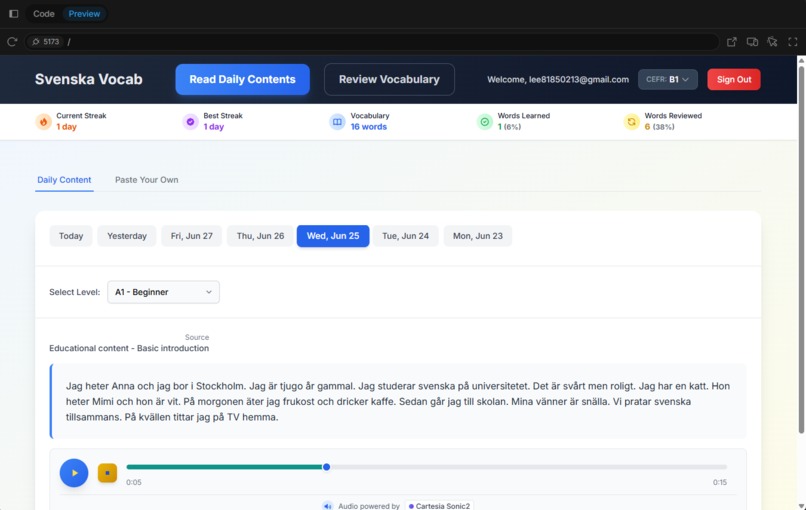Click the Words Reviewed refresh icon
Screen dimensions: 806x510
tap(631, 122)
